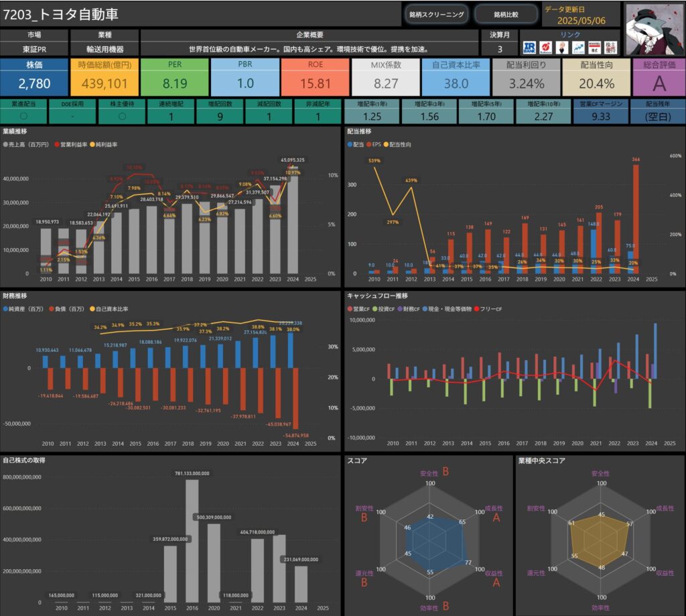This screenshot has width=686, height=616.
Task: Click the 非減配年 cell
Action: [318, 112]
